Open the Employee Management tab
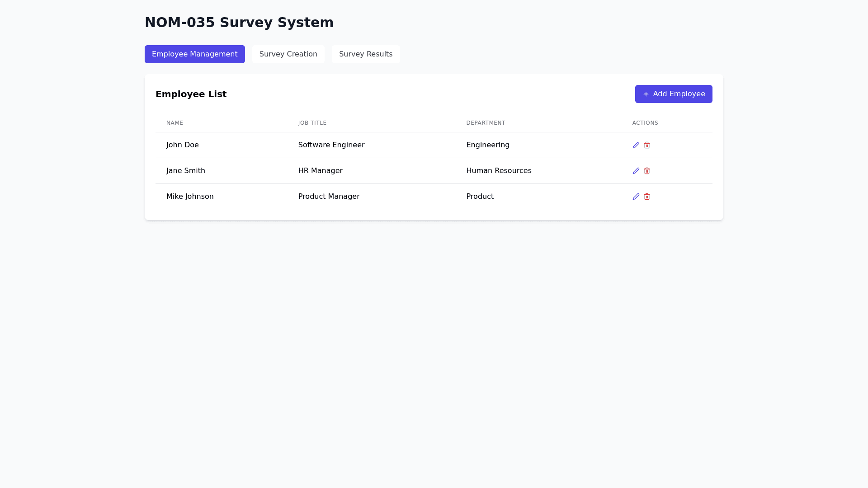Screen dimensions: 868x488 194,54
